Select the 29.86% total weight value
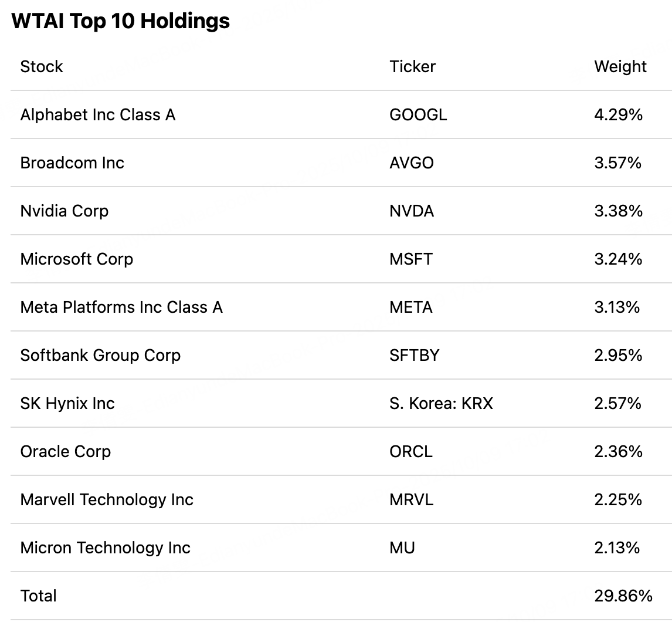 click(x=623, y=596)
